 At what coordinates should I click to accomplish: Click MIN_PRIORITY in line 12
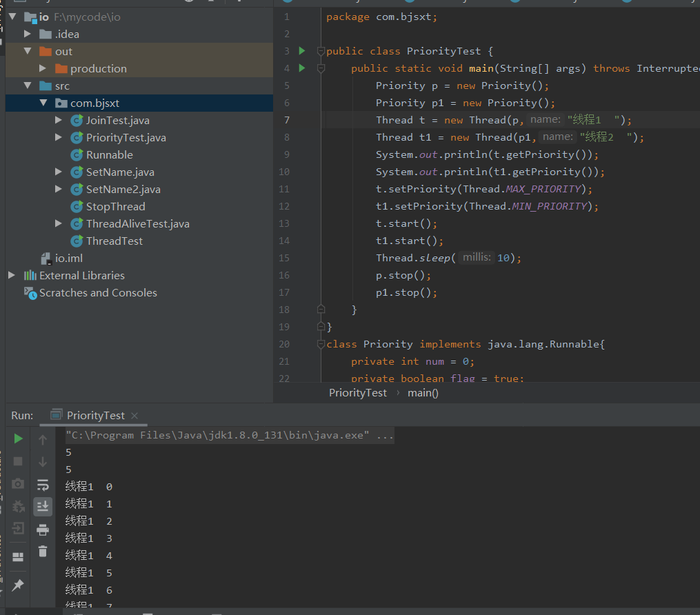(x=549, y=206)
